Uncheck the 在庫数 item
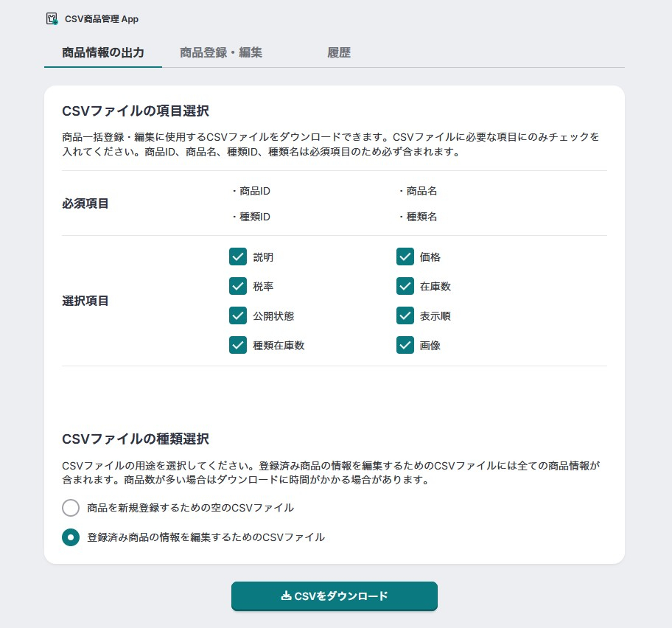Screen dimensions: 672x628 pos(405,286)
